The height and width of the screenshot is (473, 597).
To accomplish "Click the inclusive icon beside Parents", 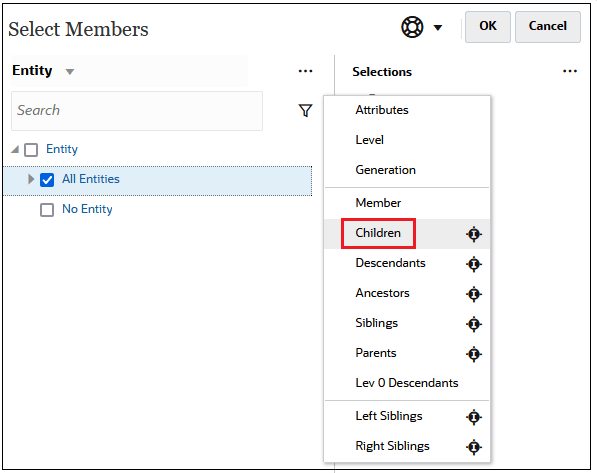I will point(474,354).
